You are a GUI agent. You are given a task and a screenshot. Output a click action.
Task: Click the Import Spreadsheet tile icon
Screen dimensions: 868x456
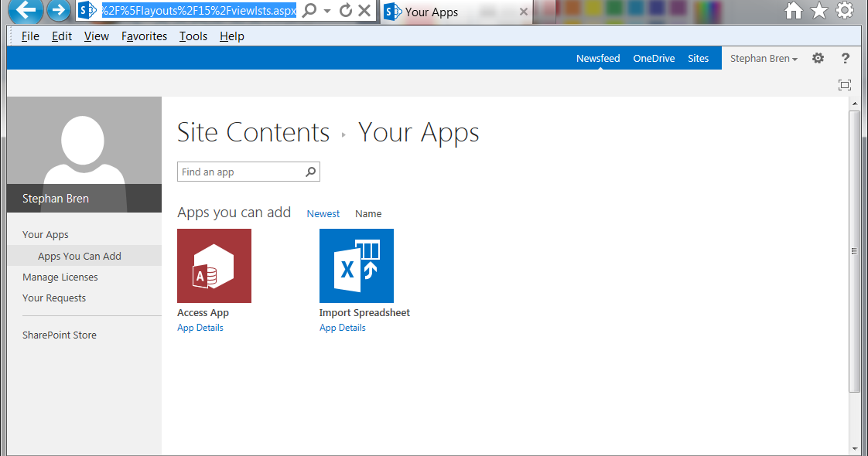click(x=357, y=266)
